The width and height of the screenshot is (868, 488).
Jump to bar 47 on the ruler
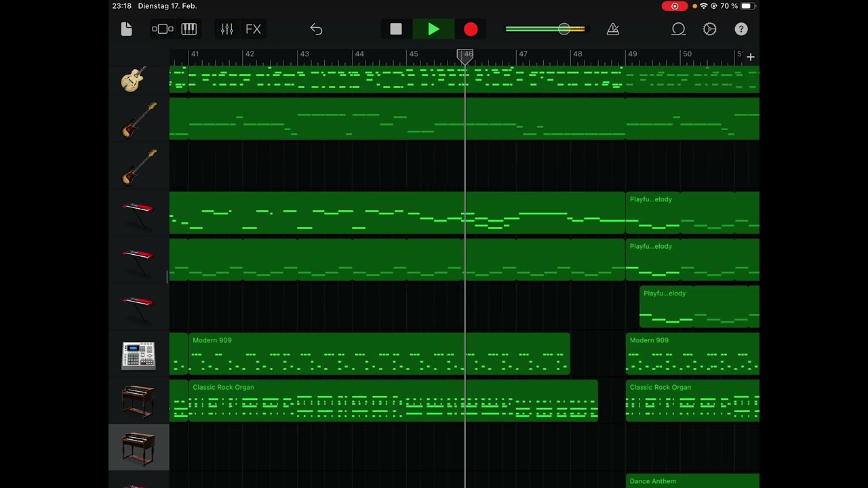[523, 54]
